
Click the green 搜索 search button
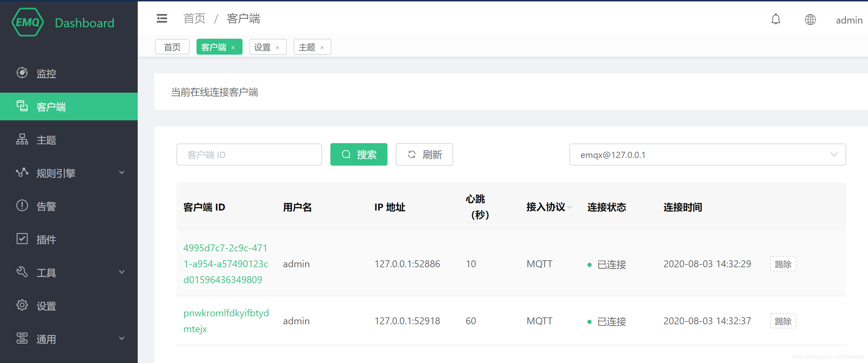[x=359, y=155]
